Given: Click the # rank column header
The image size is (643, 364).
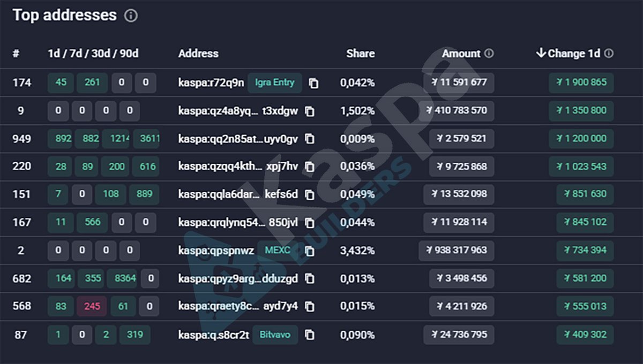Looking at the screenshot, I should tap(16, 54).
